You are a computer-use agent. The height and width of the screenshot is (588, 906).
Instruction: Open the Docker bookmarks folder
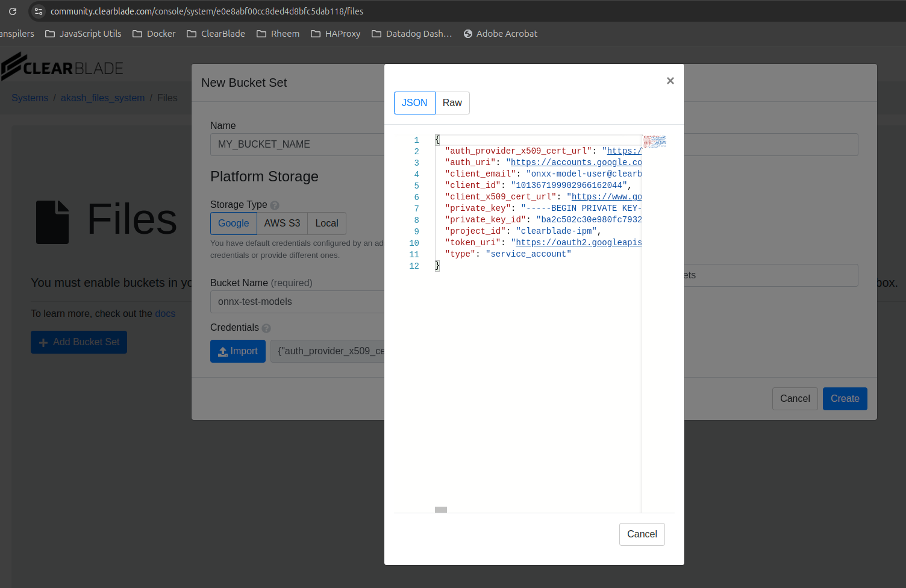click(154, 34)
